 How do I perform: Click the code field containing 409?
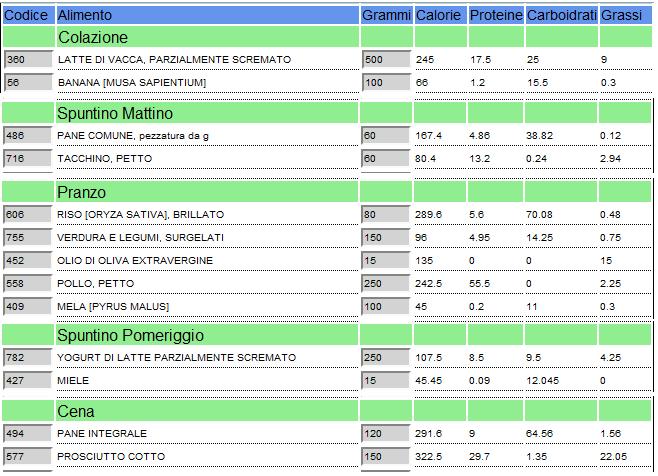click(28, 307)
